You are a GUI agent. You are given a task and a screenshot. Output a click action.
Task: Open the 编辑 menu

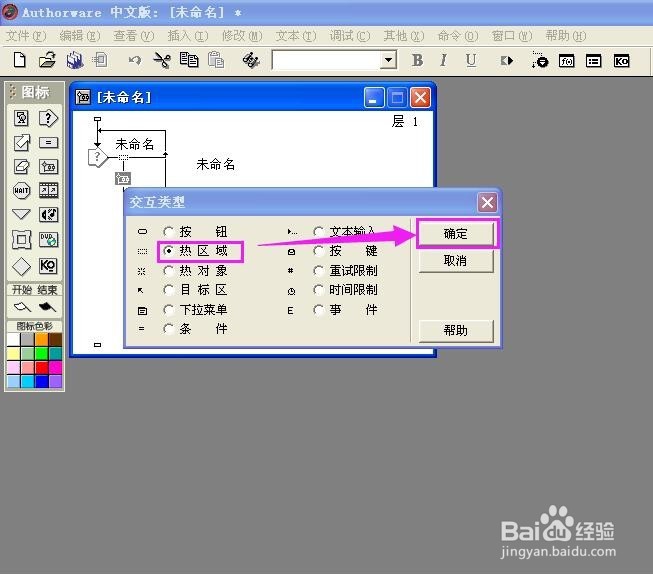tap(80, 36)
